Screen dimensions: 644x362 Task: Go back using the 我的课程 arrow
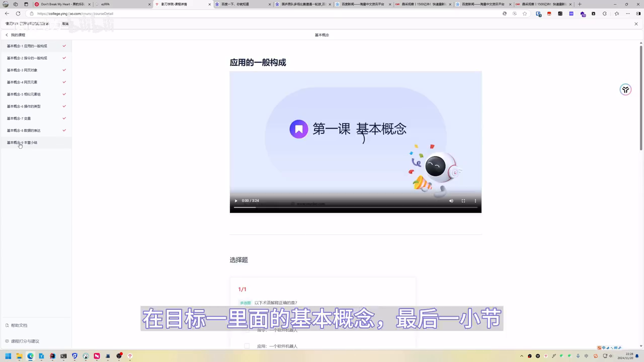[x=7, y=35]
